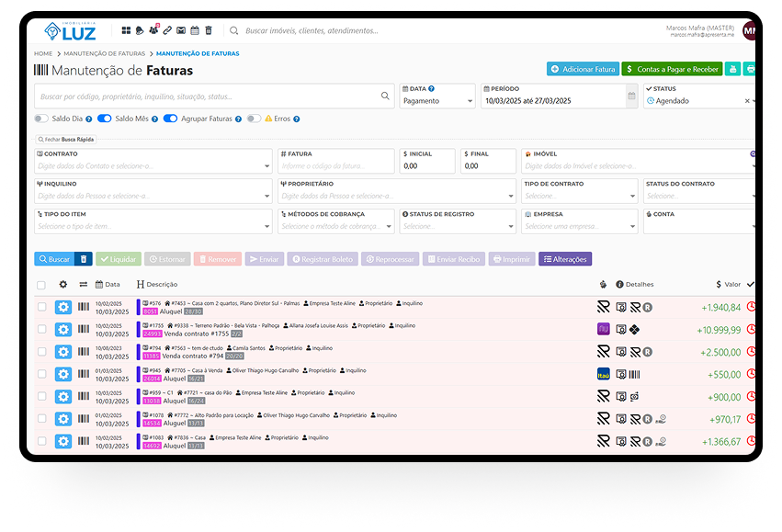Click the barcode icon in the +900,00 row
The height and width of the screenshot is (532, 782).
(84, 396)
